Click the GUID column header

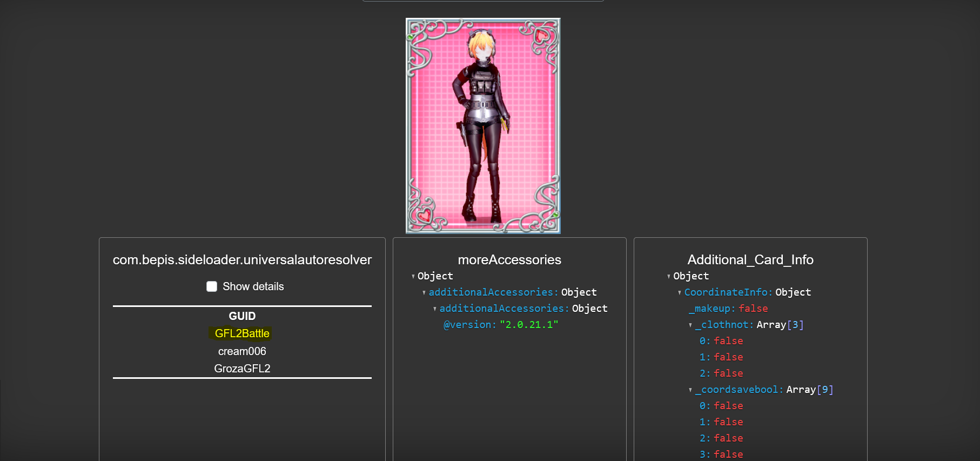242,316
